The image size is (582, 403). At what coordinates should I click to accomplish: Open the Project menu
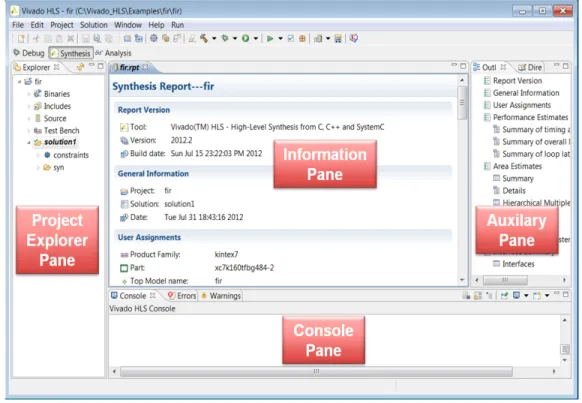[62, 25]
